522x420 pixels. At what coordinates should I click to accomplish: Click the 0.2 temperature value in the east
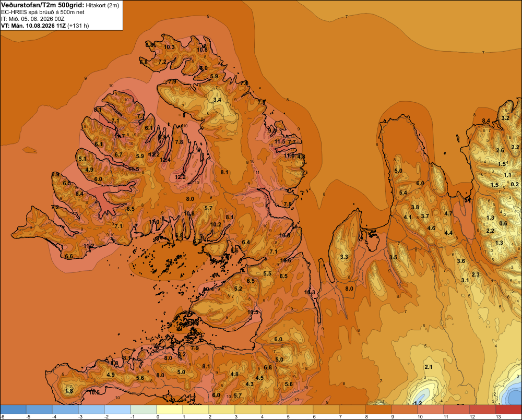[514, 184]
